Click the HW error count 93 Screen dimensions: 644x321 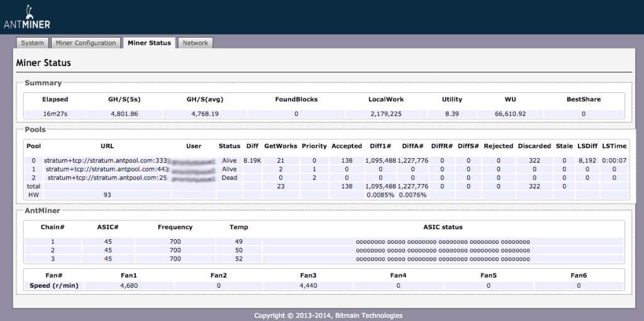tap(107, 195)
